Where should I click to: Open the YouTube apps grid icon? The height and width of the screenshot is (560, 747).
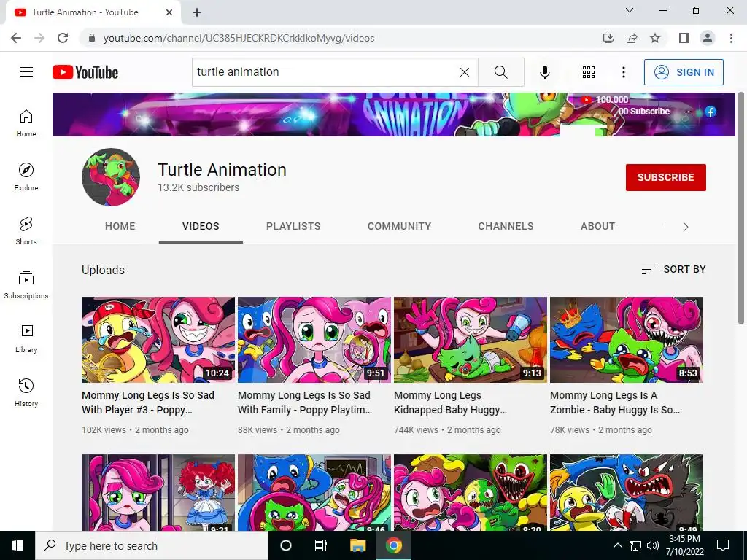tap(589, 72)
